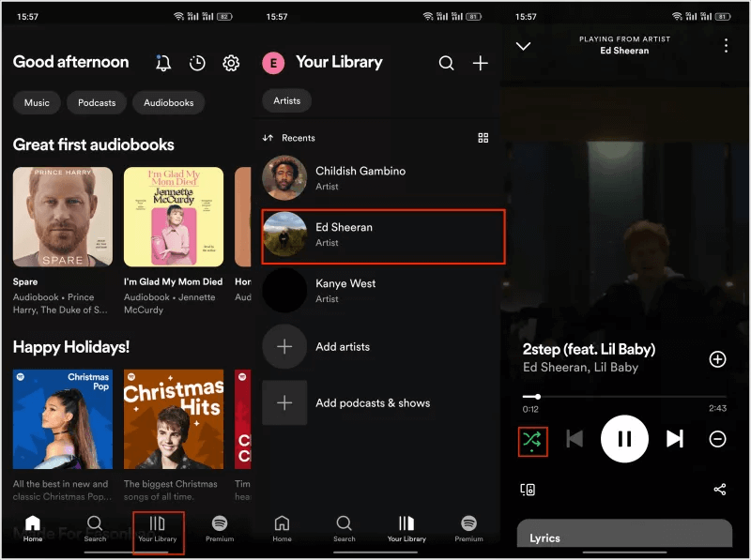This screenshot has height=560, width=751.
Task: Select the Audiobooks filter chip
Action: click(169, 102)
